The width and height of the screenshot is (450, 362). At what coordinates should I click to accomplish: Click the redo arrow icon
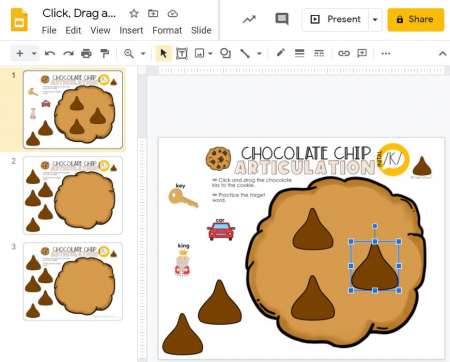[68, 53]
